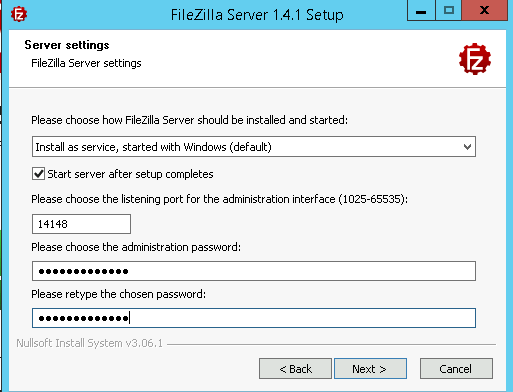Click the red FileZilla gear logo in header
513x392 pixels.
(475, 59)
